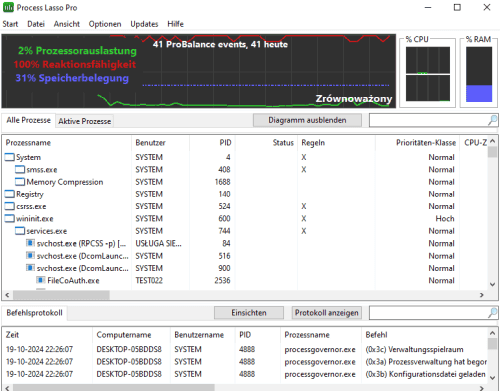Open the Optionen menu
The height and width of the screenshot is (391, 500).
(105, 24)
